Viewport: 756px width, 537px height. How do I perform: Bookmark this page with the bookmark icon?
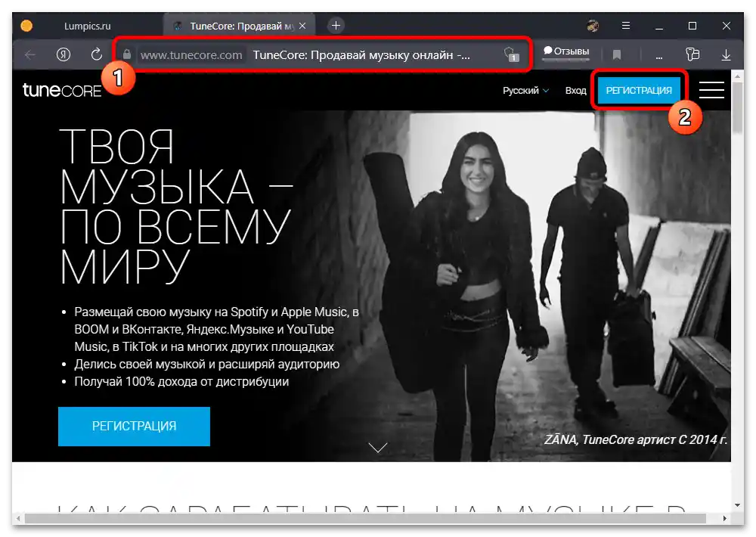click(617, 55)
